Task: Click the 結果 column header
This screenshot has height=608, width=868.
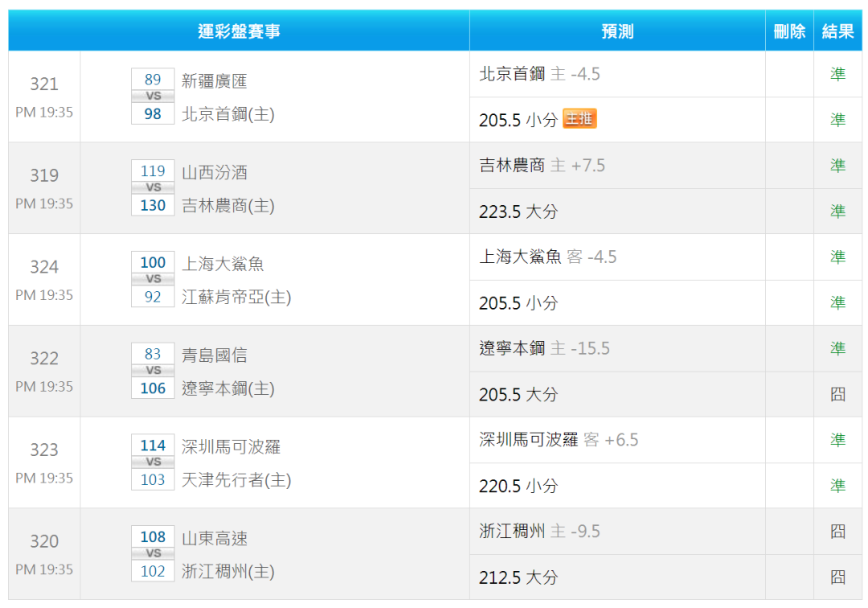Action: pyautogui.click(x=837, y=31)
